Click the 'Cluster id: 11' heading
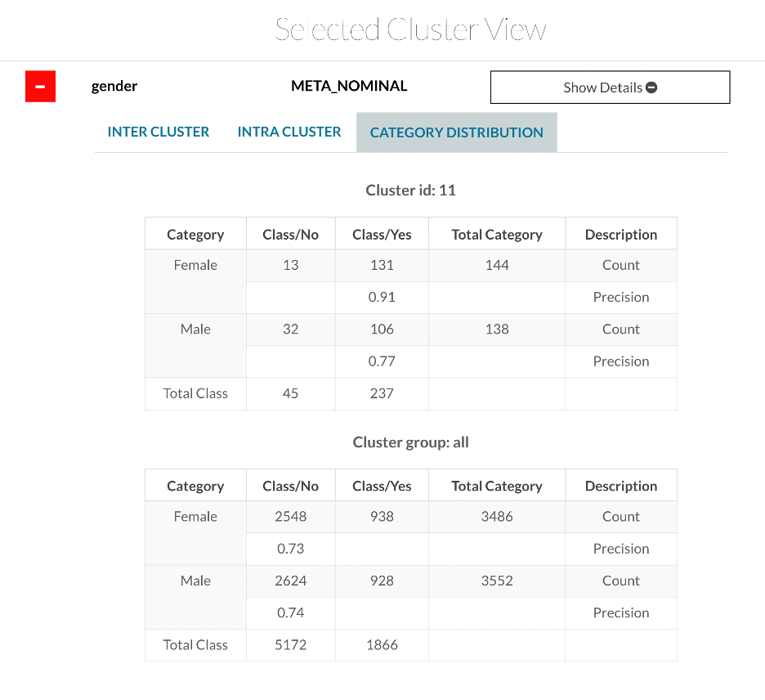Viewport: 765px width, 700px height. (410, 191)
